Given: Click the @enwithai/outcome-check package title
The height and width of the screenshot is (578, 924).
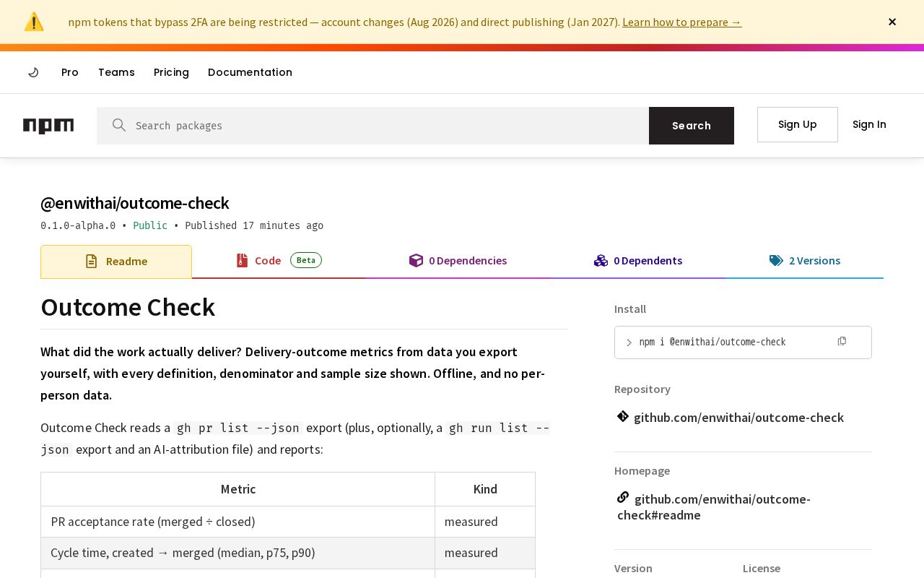Looking at the screenshot, I should coord(135,203).
